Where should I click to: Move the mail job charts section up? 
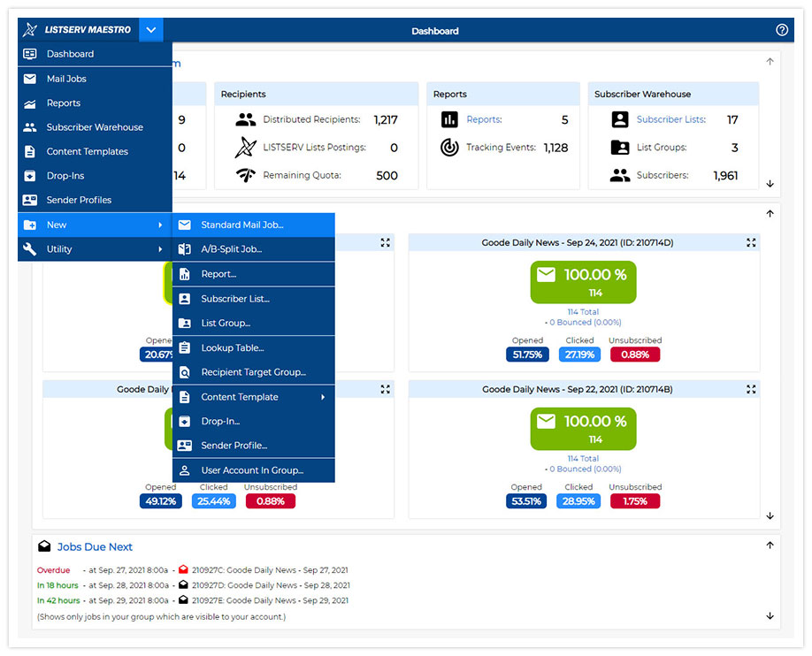[x=770, y=213]
